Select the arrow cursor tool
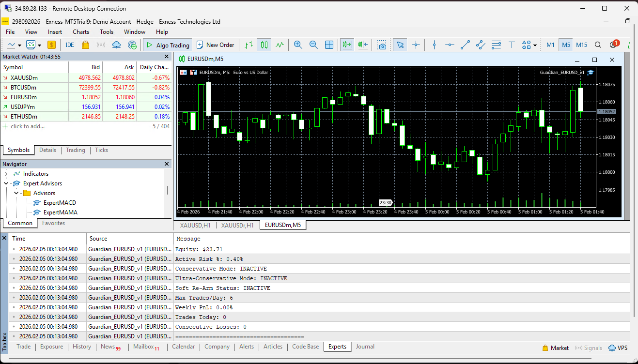Viewport: 638px width, 364px height. pos(400,45)
